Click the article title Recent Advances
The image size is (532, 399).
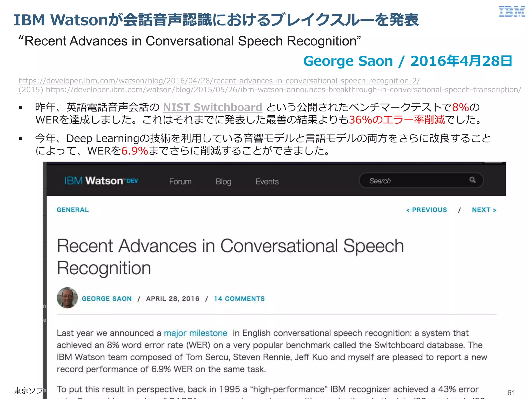[230, 257]
